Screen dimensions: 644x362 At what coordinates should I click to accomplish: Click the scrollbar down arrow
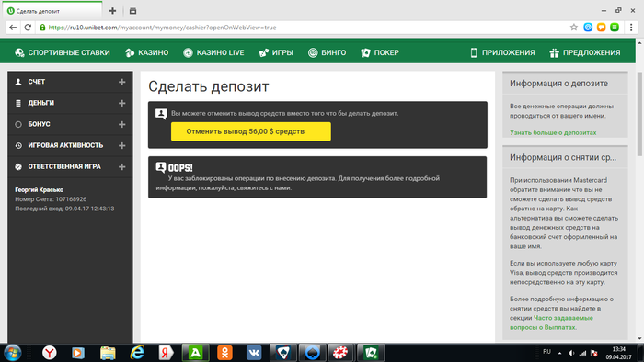click(x=640, y=339)
